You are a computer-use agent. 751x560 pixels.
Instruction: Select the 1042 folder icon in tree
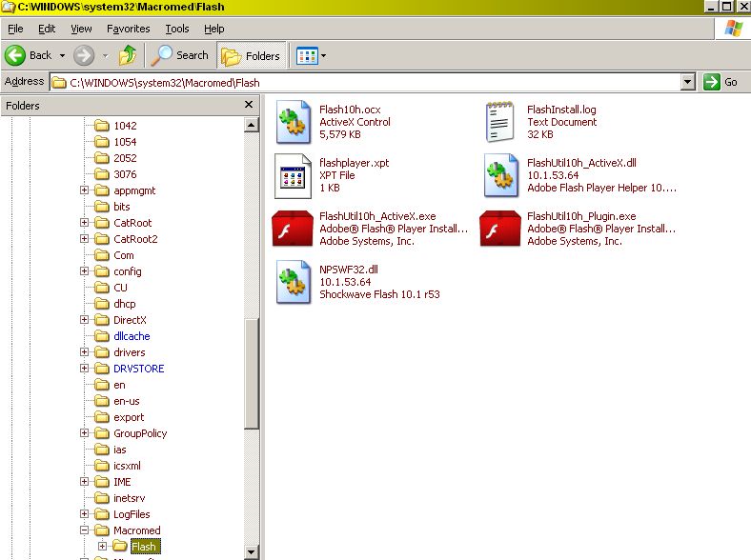click(x=102, y=126)
